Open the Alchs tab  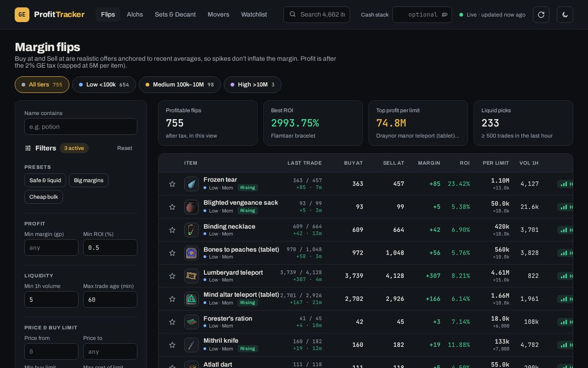click(x=135, y=14)
